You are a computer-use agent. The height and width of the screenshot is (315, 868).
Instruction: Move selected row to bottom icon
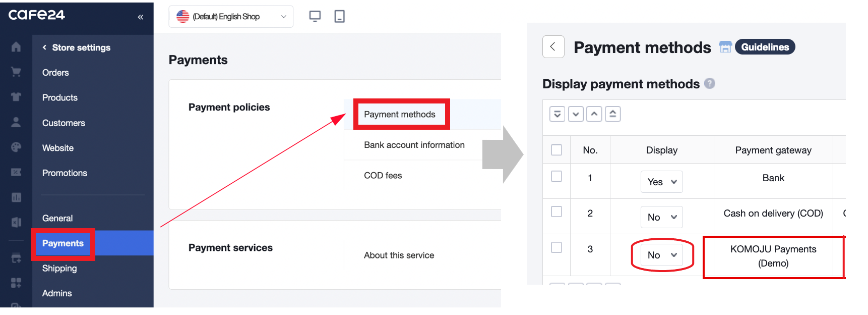[557, 114]
